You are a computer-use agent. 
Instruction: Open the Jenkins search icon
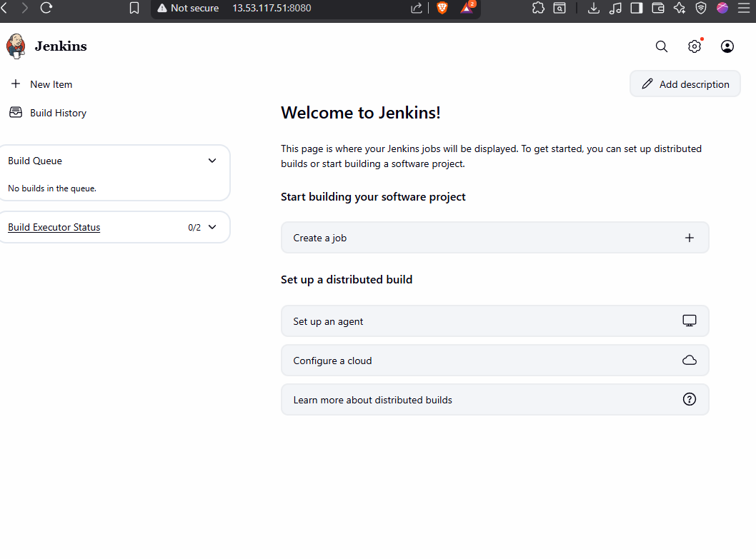(662, 46)
